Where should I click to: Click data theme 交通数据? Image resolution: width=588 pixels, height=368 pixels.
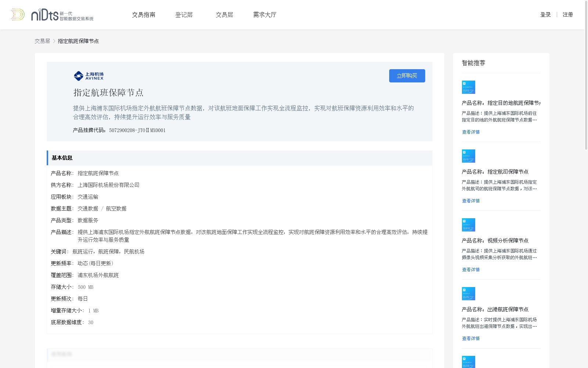tap(88, 209)
